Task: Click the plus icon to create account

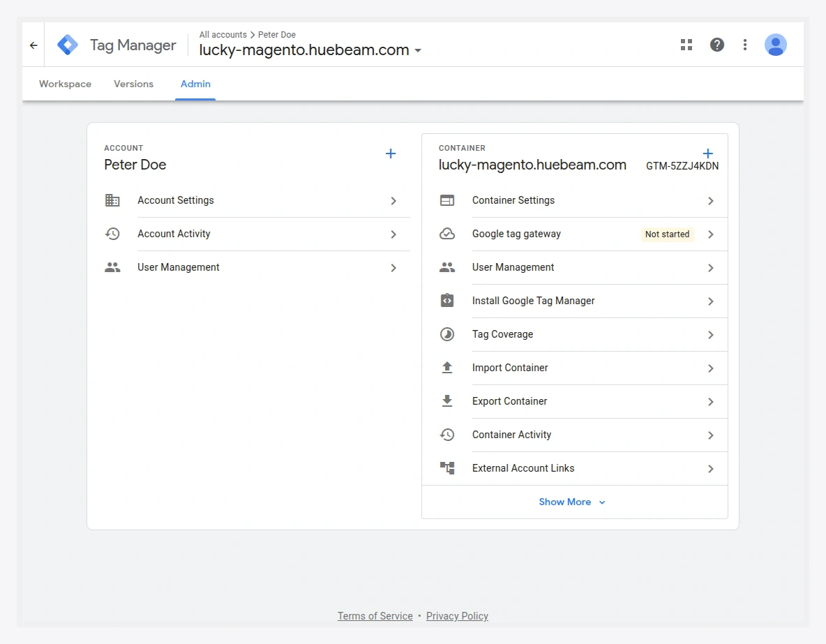Action: 391,153
